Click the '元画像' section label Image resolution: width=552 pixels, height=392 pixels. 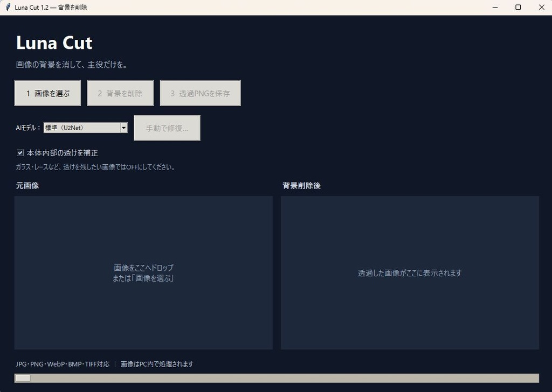pyautogui.click(x=27, y=186)
